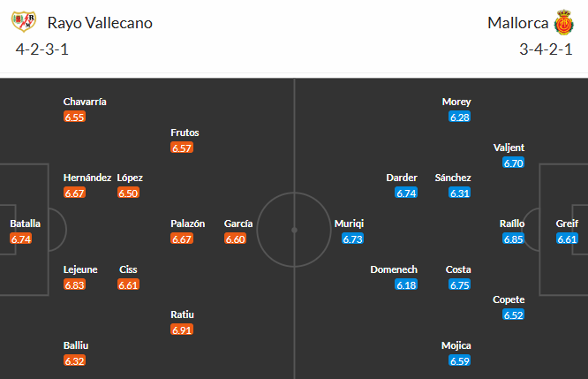Select goalkeeper Batalla on the pitch

(x=25, y=224)
